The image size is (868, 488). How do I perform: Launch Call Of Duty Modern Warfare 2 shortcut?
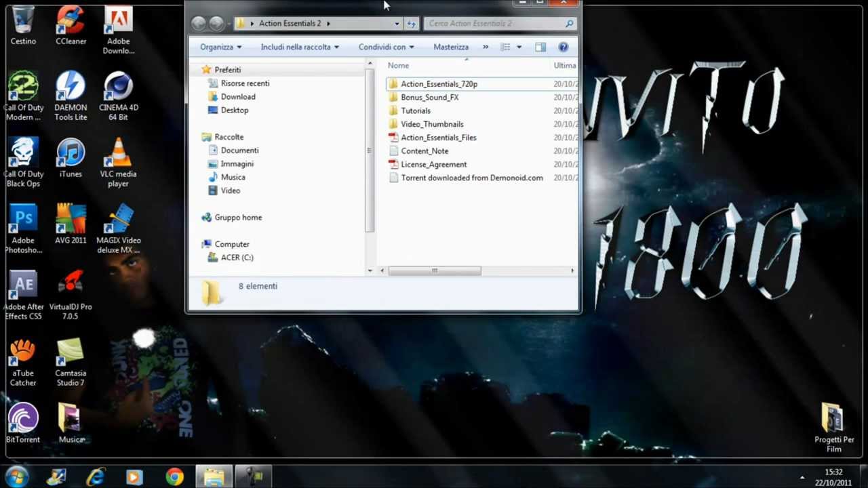(x=23, y=96)
